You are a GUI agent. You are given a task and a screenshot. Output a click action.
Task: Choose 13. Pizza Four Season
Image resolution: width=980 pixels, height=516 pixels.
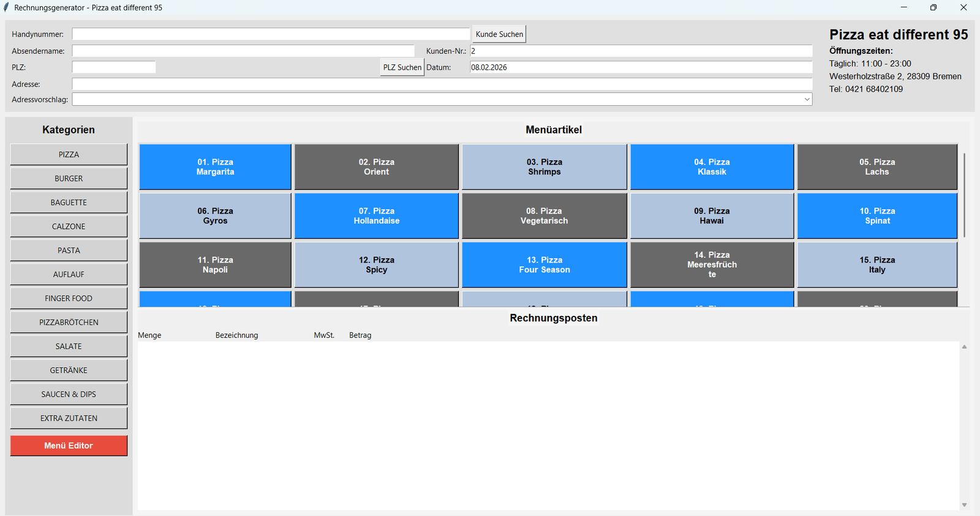544,265
